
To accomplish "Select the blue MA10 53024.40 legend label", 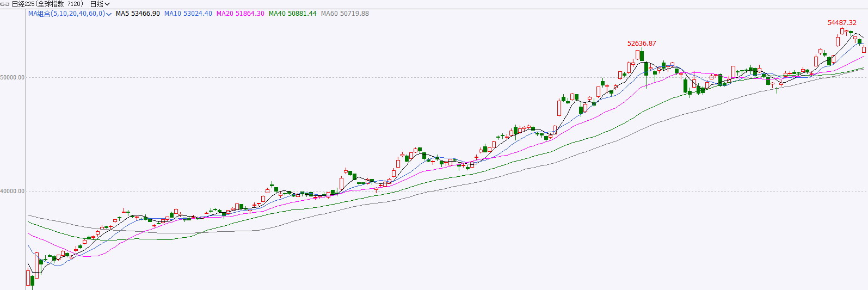I will pos(188,14).
